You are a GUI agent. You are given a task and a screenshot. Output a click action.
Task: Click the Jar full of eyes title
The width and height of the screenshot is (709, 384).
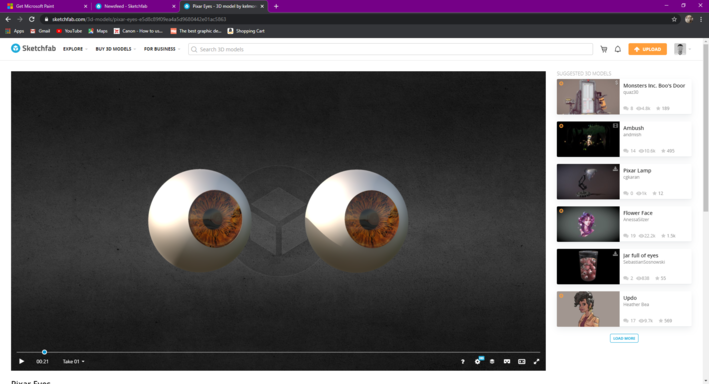pyautogui.click(x=640, y=256)
